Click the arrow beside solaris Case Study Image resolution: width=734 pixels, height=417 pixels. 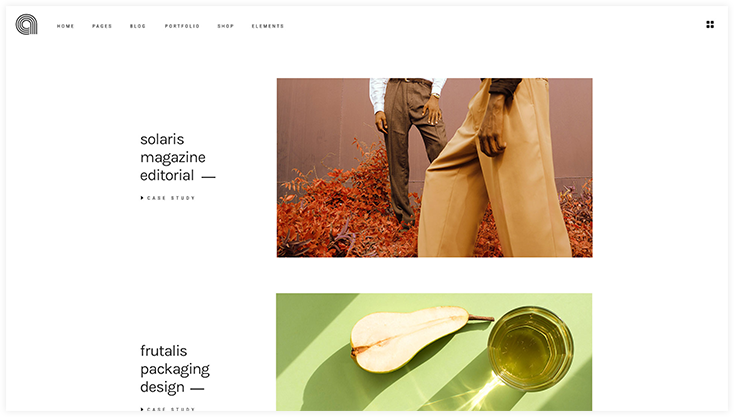pos(142,198)
